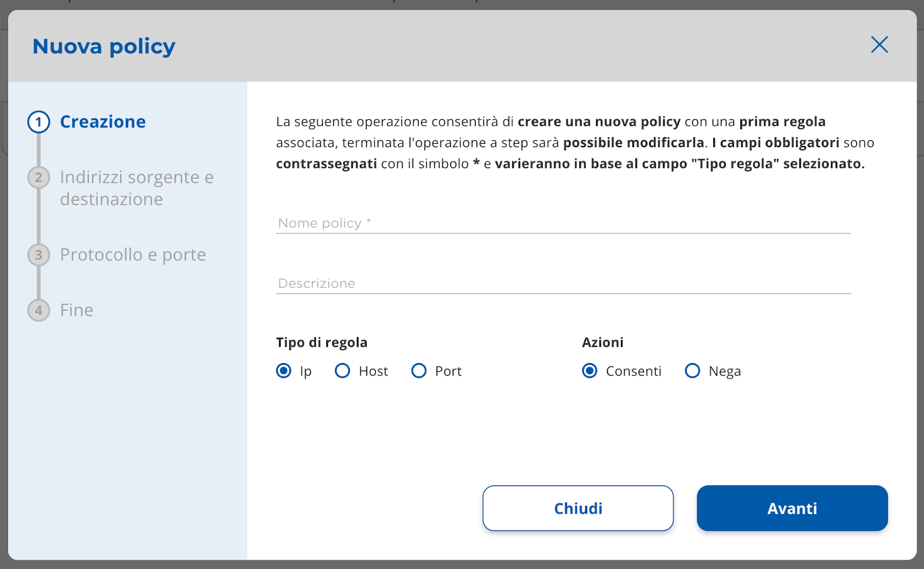Focus the Descrizione input field
Image resolution: width=924 pixels, height=569 pixels.
tap(564, 283)
